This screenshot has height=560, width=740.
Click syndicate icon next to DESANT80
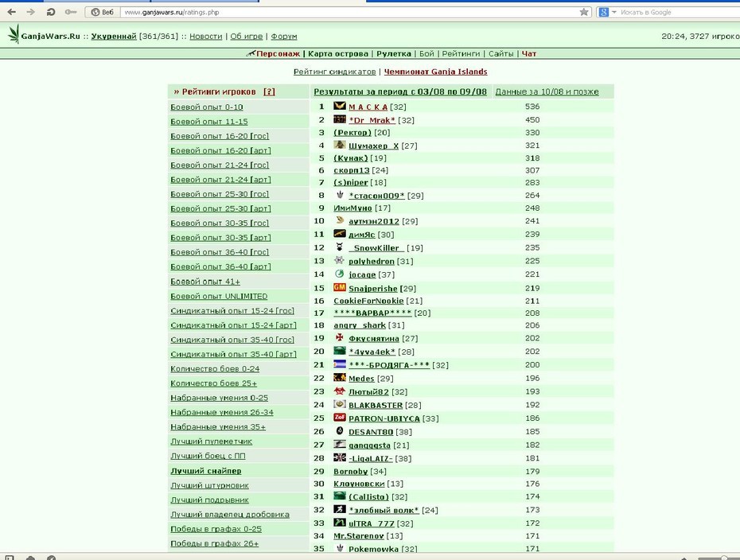(340, 431)
